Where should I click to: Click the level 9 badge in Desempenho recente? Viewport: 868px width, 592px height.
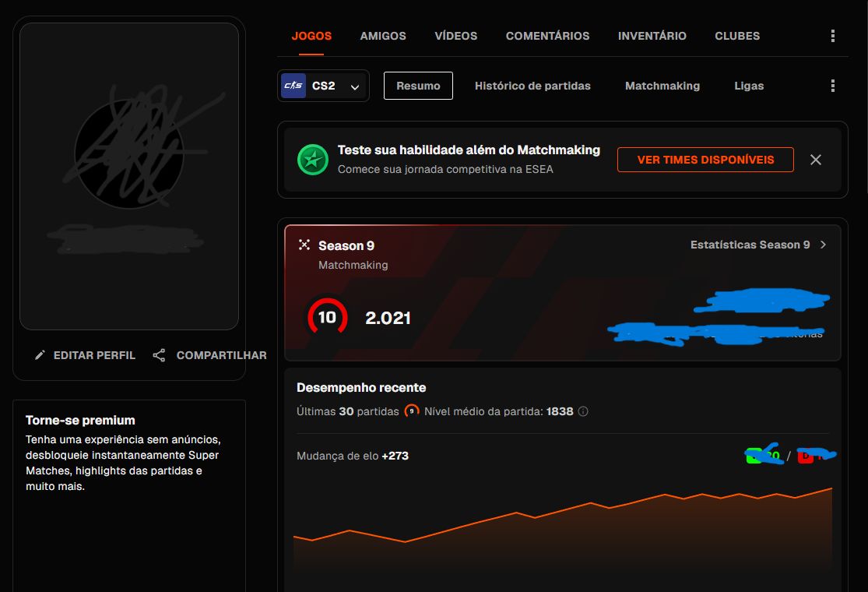pyautogui.click(x=411, y=411)
